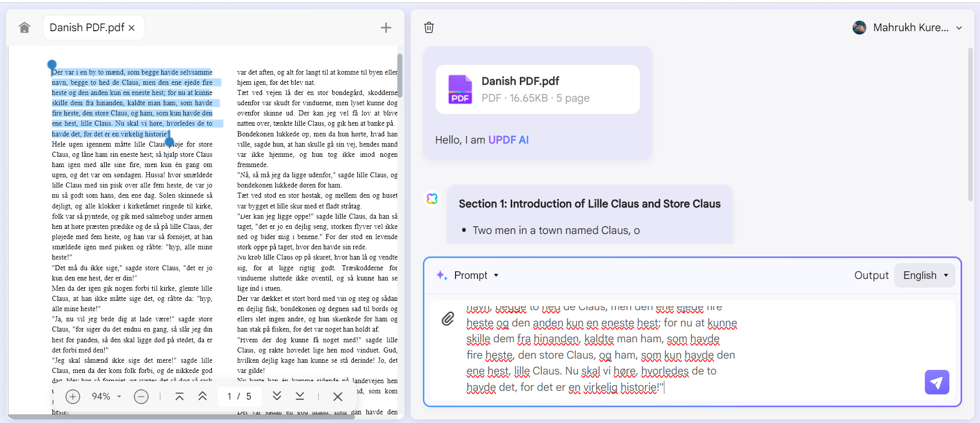Click the total pages number 5

point(249,396)
